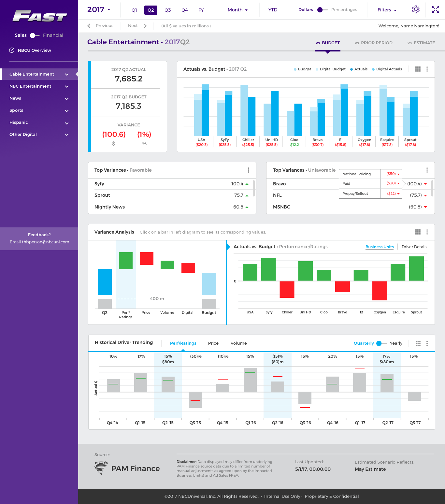The width and height of the screenshot is (445, 504).
Task: Select Q4 quarter button
Action: pos(185,10)
